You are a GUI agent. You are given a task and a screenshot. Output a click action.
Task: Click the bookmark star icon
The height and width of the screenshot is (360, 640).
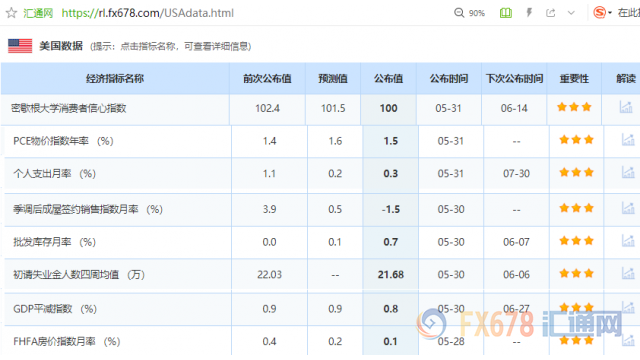pos(11,13)
